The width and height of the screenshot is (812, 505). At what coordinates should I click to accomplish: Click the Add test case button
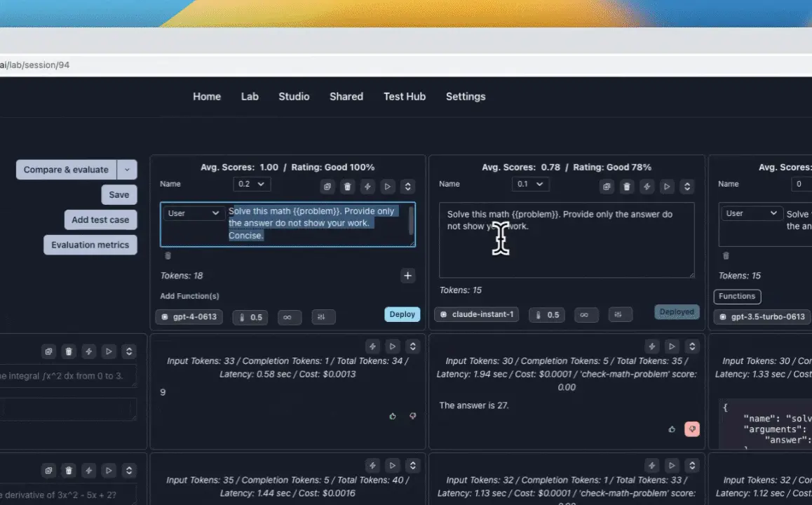(x=100, y=220)
